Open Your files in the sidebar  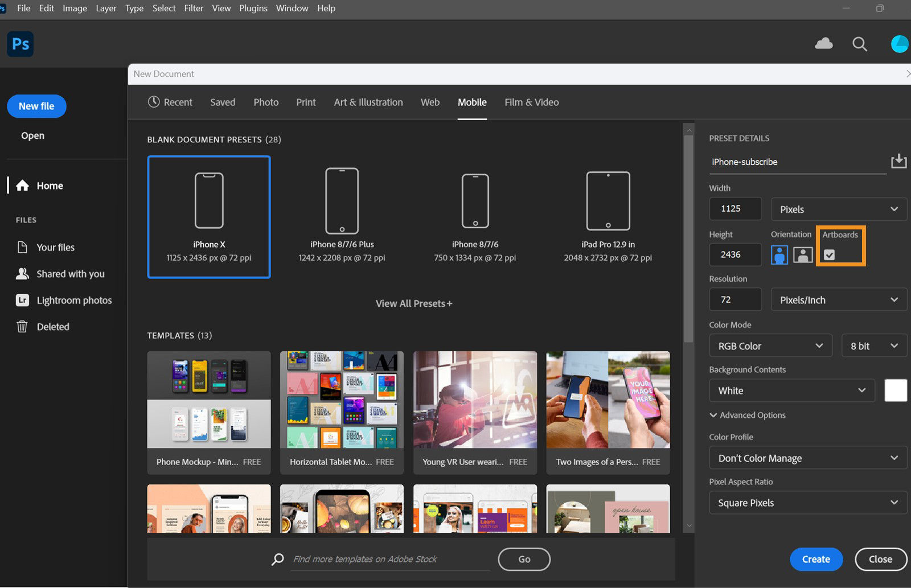coord(55,247)
